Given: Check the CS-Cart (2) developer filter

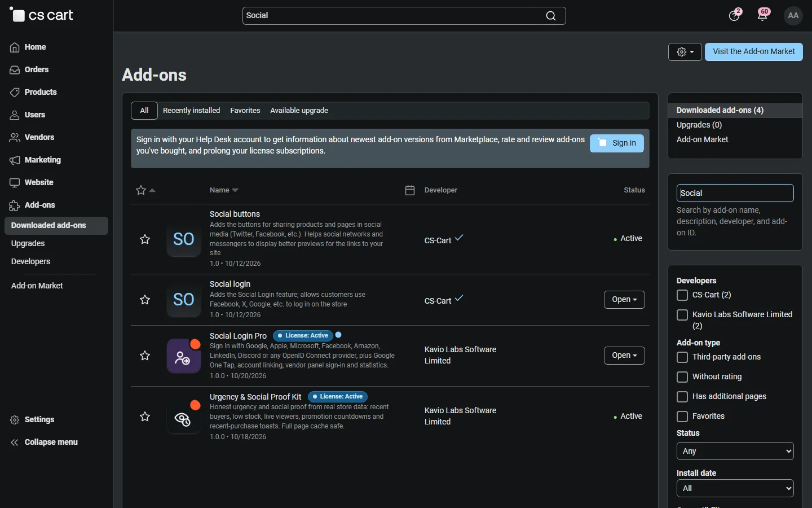Looking at the screenshot, I should [682, 295].
